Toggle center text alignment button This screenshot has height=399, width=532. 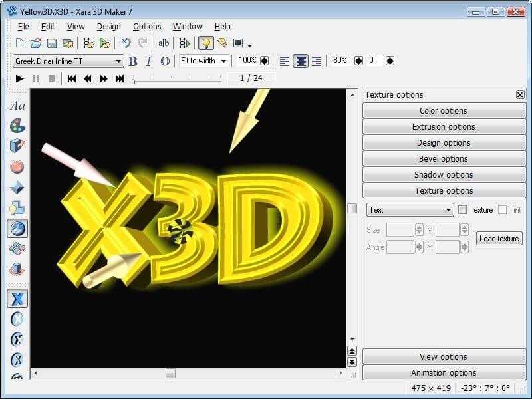301,61
